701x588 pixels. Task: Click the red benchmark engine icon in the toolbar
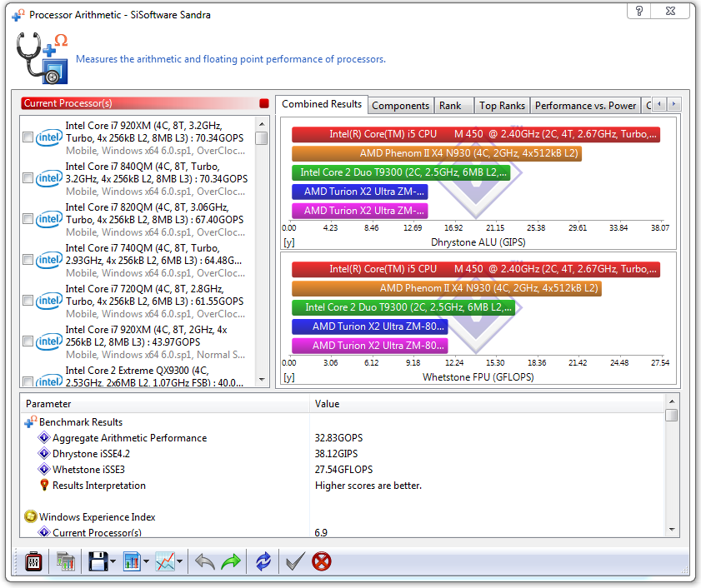click(x=33, y=561)
